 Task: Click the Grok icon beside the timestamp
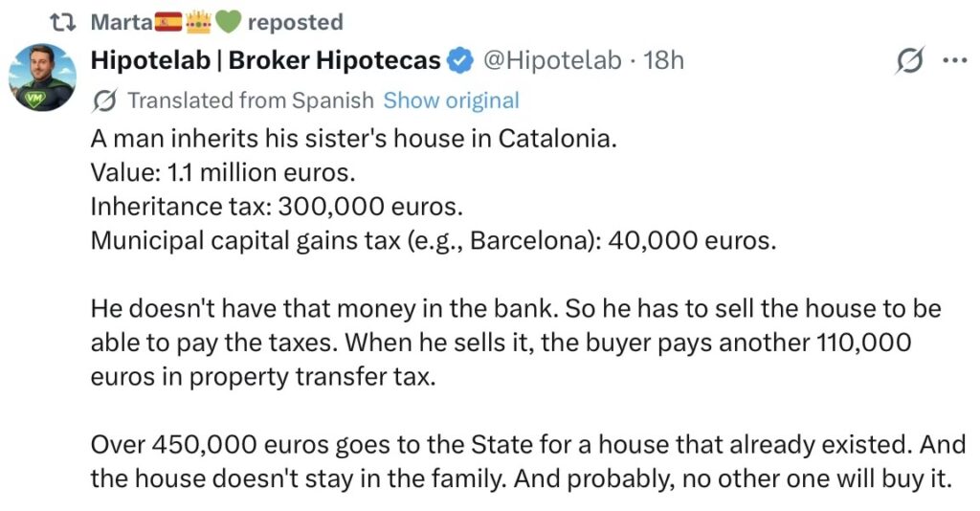pos(909,61)
